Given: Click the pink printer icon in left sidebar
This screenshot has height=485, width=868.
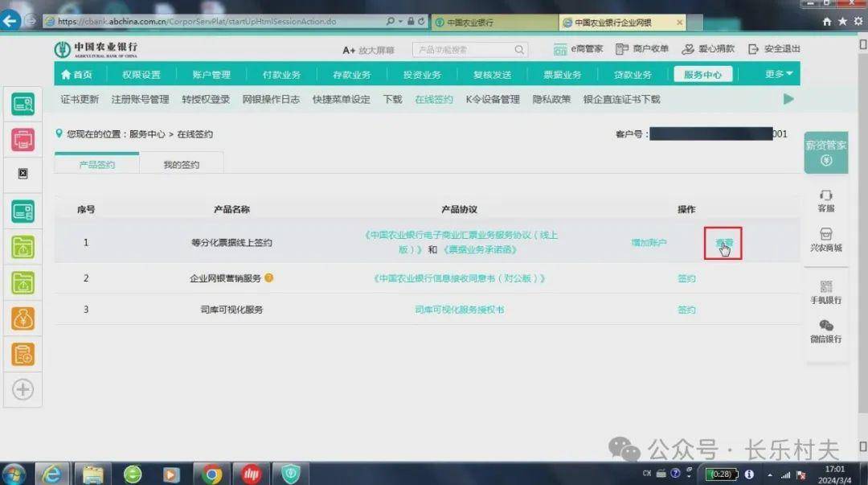Looking at the screenshot, I should point(23,138).
